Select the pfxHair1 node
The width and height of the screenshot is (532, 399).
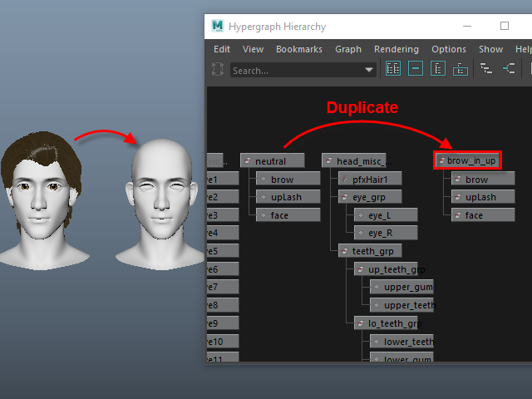pos(370,179)
